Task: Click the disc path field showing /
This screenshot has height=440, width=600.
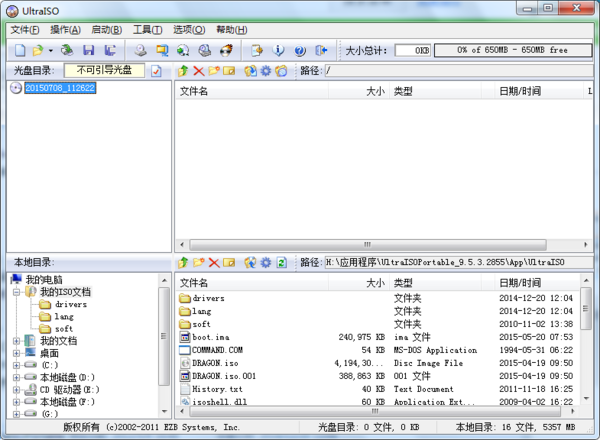Action: coord(459,71)
